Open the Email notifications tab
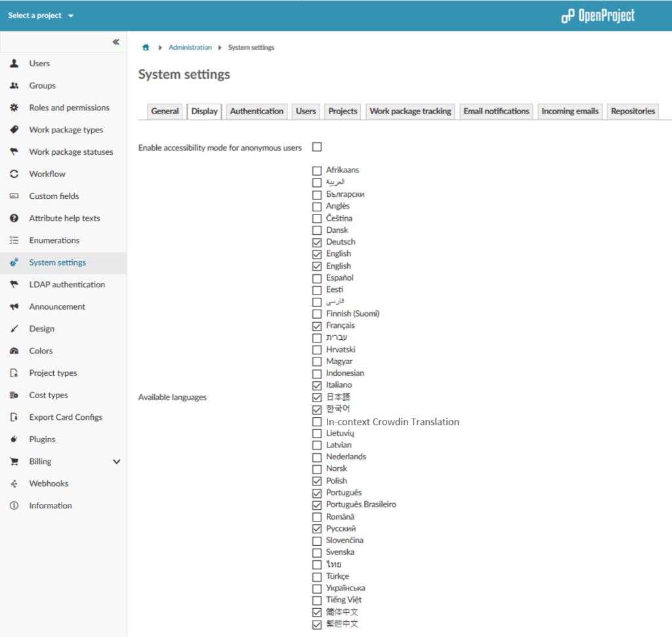This screenshot has width=672, height=637. (495, 111)
